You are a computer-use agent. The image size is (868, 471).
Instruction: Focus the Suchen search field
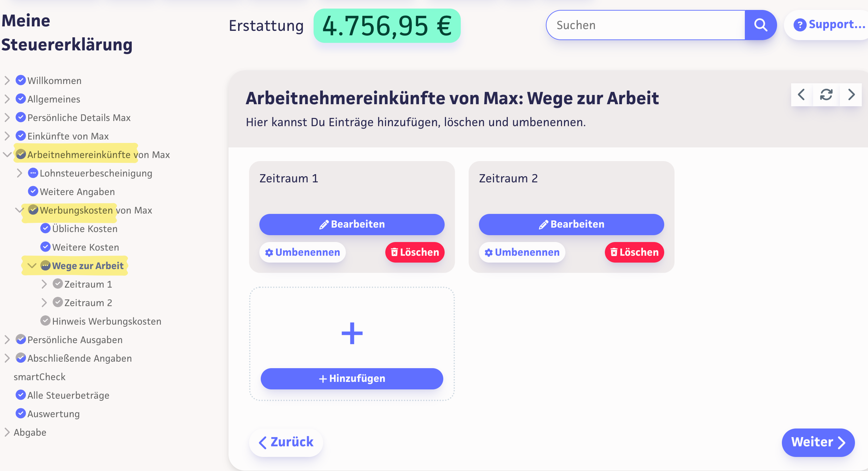click(x=645, y=25)
